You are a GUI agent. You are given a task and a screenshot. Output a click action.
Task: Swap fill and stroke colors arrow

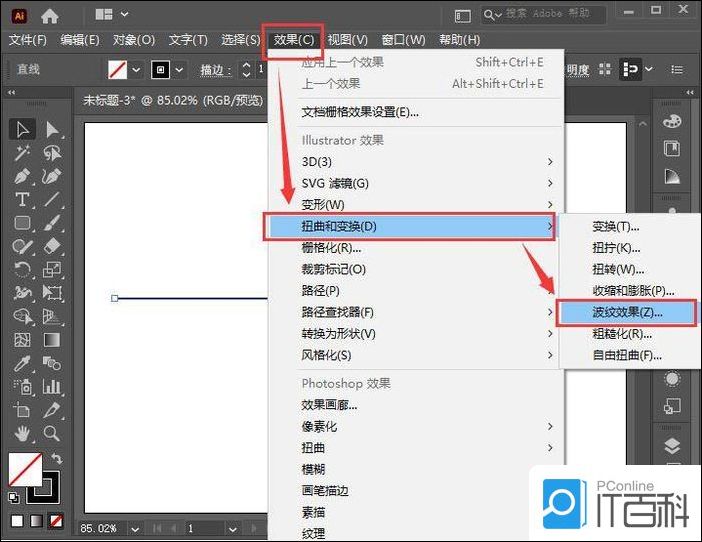57,459
